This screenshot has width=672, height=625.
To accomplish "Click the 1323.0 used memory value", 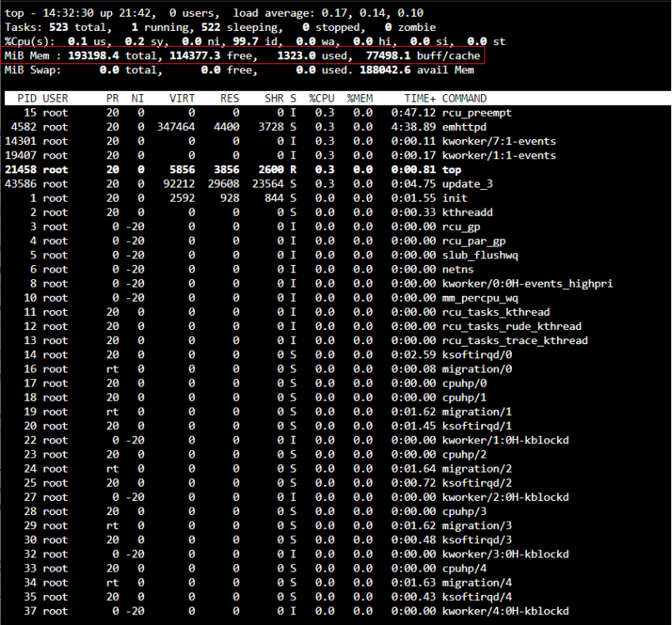I will (296, 56).
